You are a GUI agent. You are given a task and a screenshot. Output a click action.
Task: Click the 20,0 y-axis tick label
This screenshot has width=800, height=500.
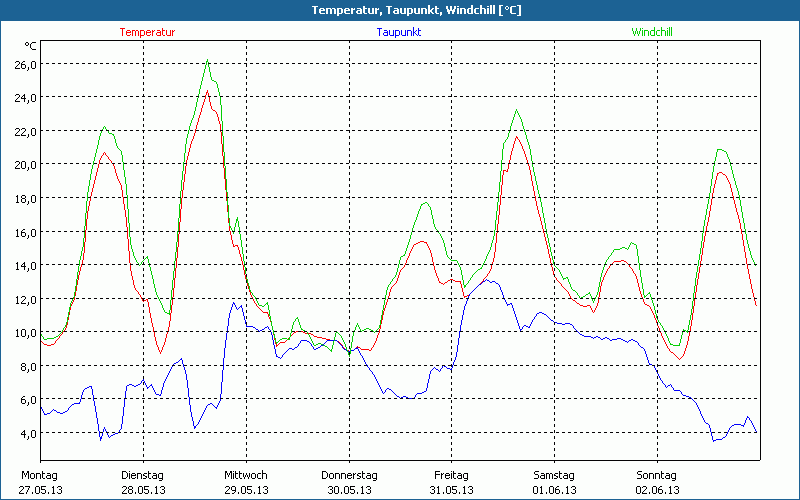pos(23,164)
